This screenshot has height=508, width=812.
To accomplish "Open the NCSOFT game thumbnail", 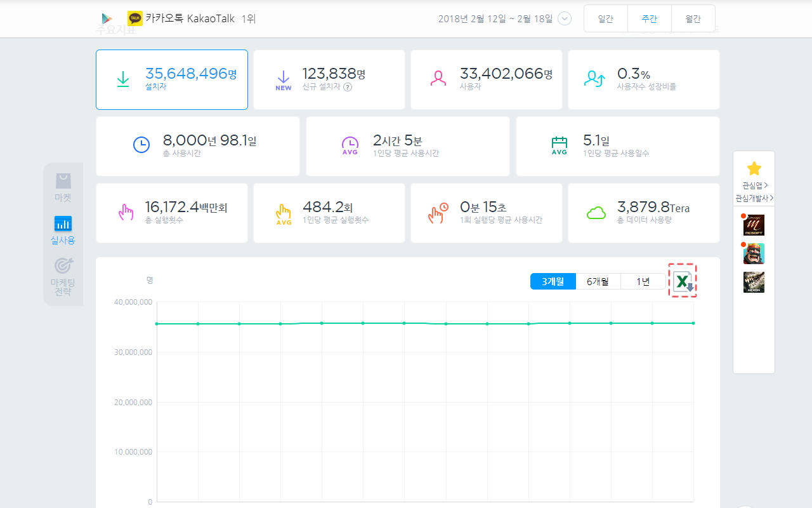I will coord(754,225).
